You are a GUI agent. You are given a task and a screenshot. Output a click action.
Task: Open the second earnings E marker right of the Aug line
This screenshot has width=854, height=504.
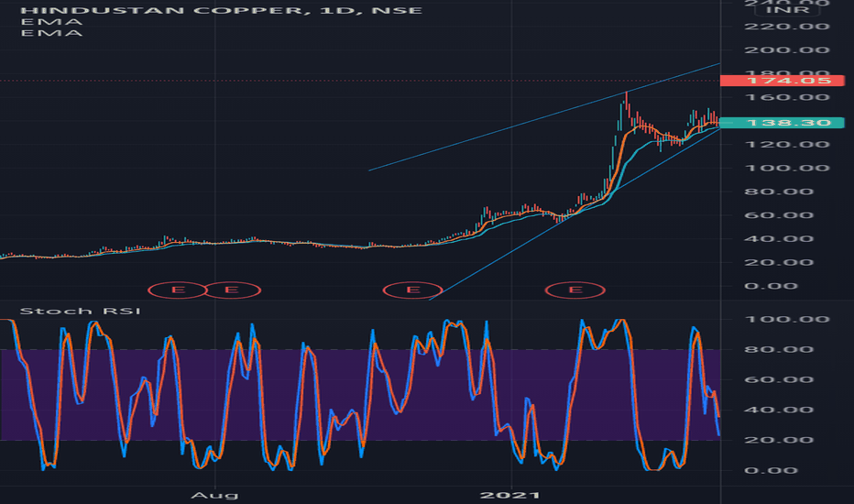[232, 290]
